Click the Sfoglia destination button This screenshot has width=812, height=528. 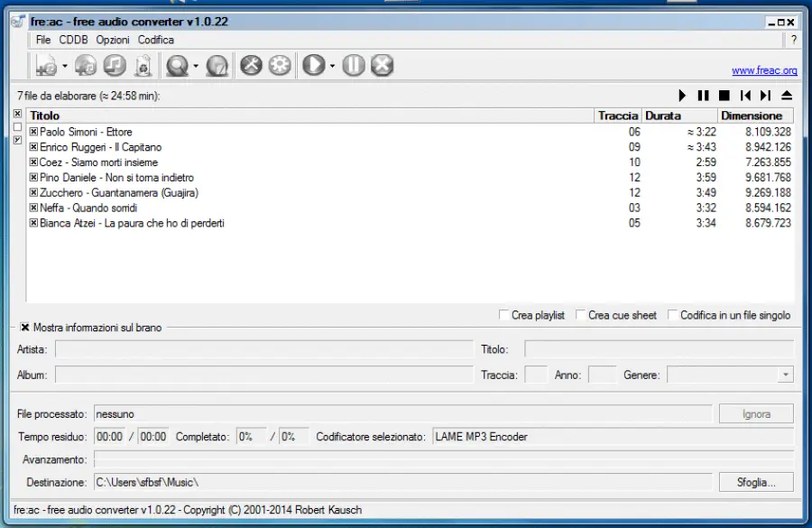(756, 482)
